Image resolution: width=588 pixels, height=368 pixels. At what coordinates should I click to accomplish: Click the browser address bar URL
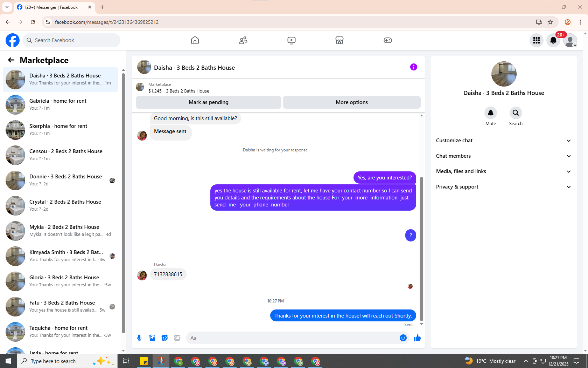(107, 22)
